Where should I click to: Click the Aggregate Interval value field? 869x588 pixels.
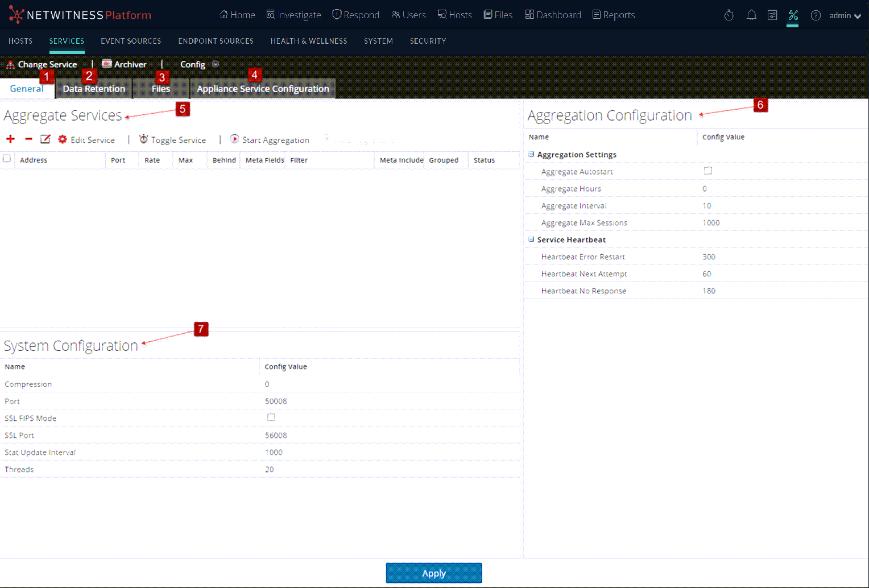coord(707,206)
